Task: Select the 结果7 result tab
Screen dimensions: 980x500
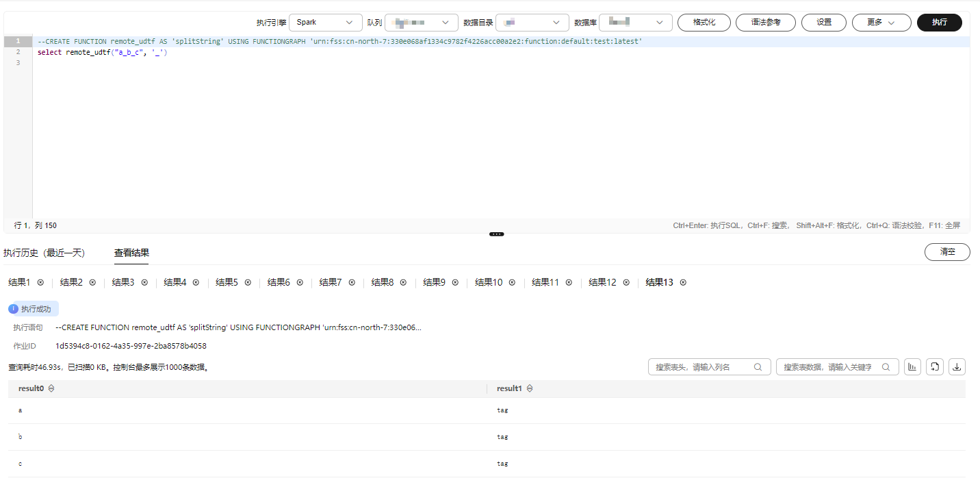Action: 331,282
